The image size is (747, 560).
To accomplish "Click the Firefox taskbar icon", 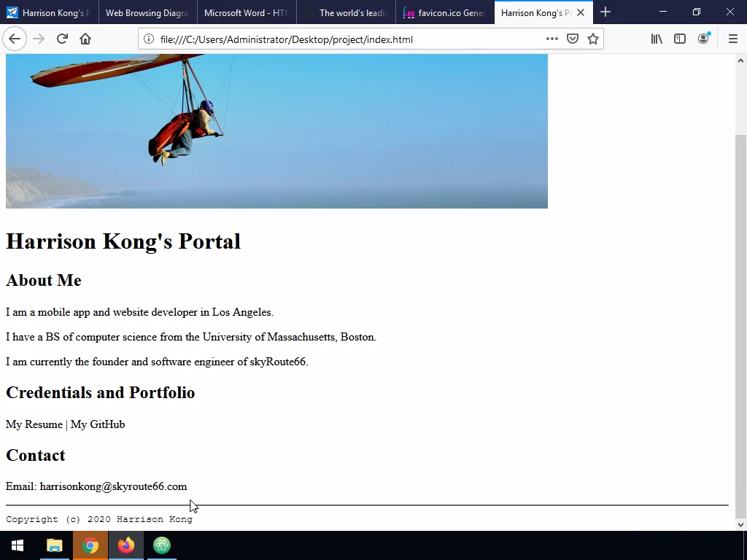I will tap(126, 545).
